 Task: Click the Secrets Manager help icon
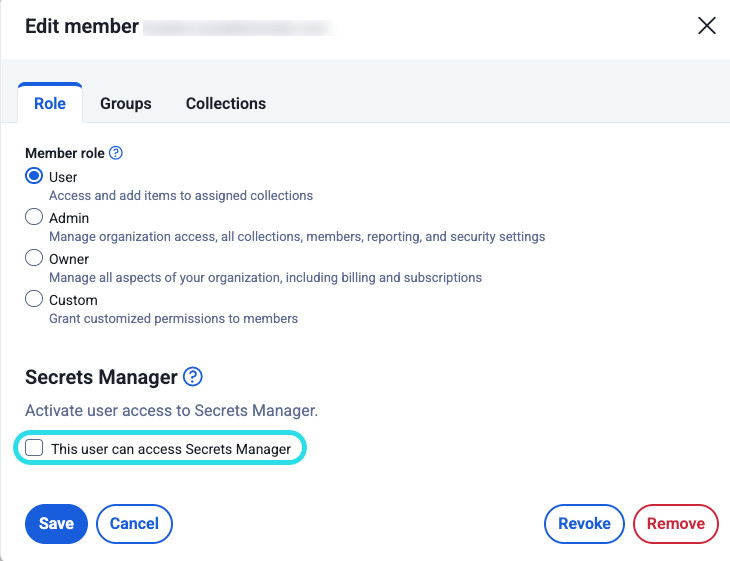193,377
